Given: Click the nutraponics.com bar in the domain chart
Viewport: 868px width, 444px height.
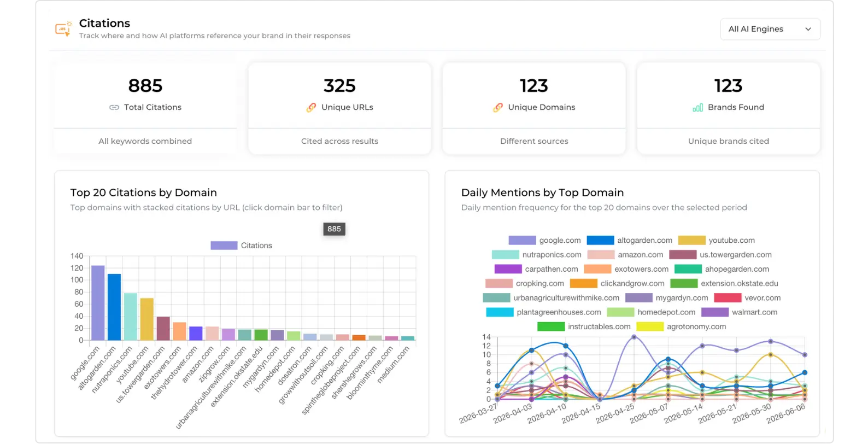Looking at the screenshot, I should pyautogui.click(x=131, y=317).
